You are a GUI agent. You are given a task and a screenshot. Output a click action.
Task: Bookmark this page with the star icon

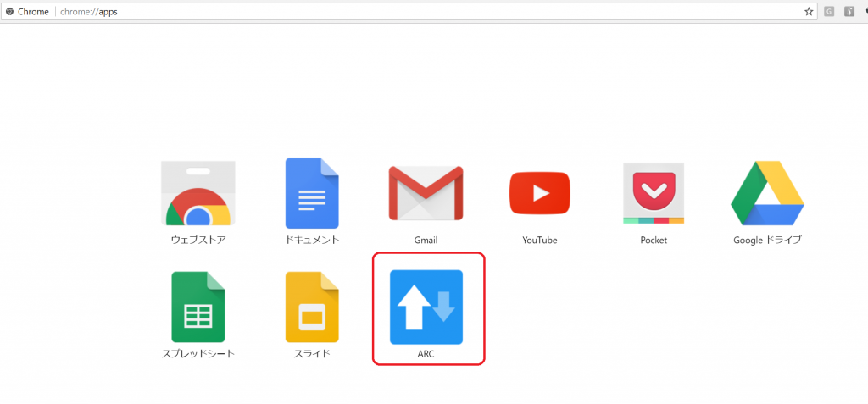[809, 12]
